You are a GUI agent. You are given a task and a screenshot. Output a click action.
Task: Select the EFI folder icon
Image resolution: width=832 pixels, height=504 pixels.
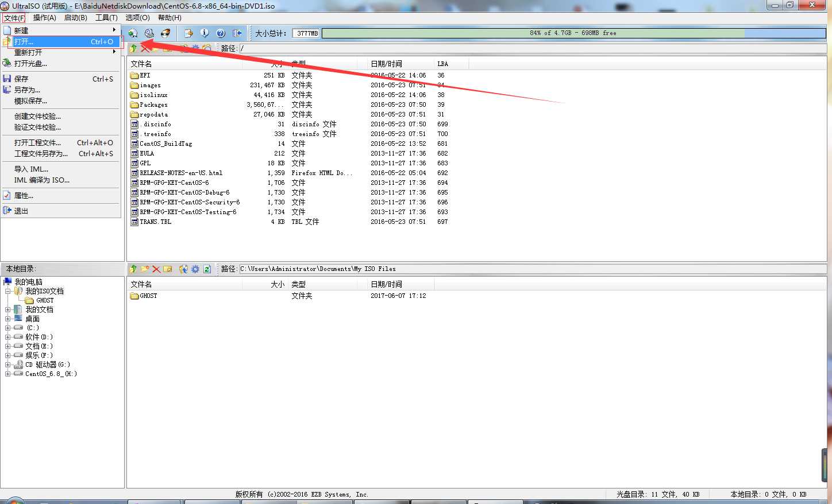pyautogui.click(x=134, y=75)
